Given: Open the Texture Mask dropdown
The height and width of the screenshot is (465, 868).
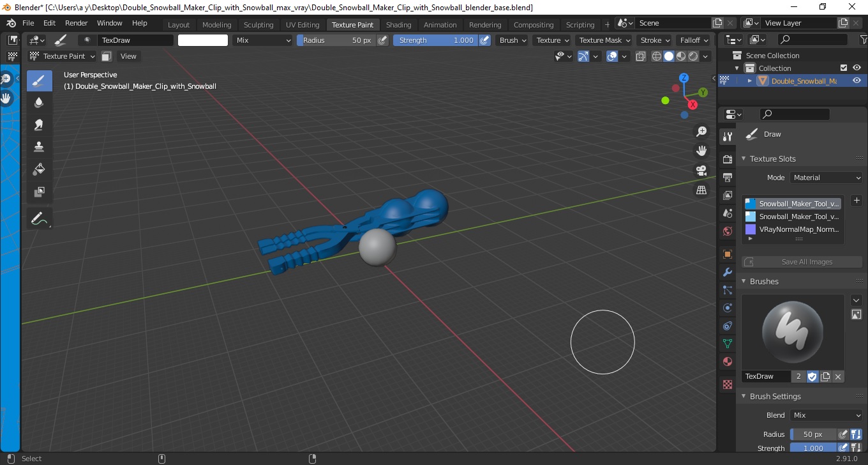Looking at the screenshot, I should pos(604,40).
